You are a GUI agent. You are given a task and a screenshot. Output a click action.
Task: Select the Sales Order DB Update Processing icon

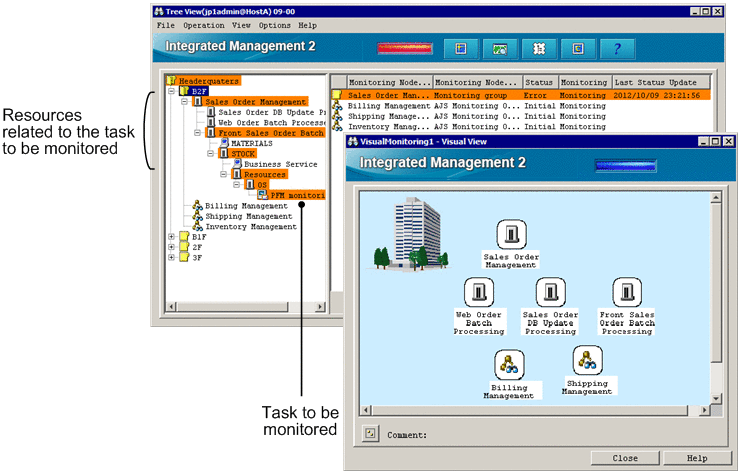coord(550,292)
